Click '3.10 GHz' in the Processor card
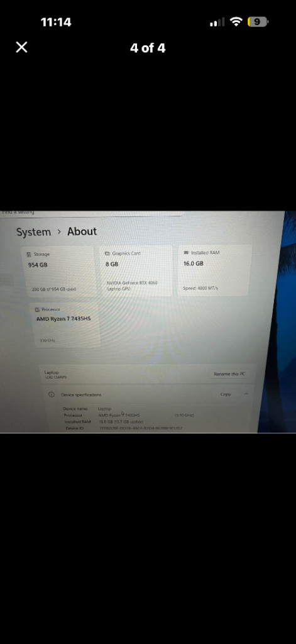The image size is (296, 644). (x=47, y=340)
